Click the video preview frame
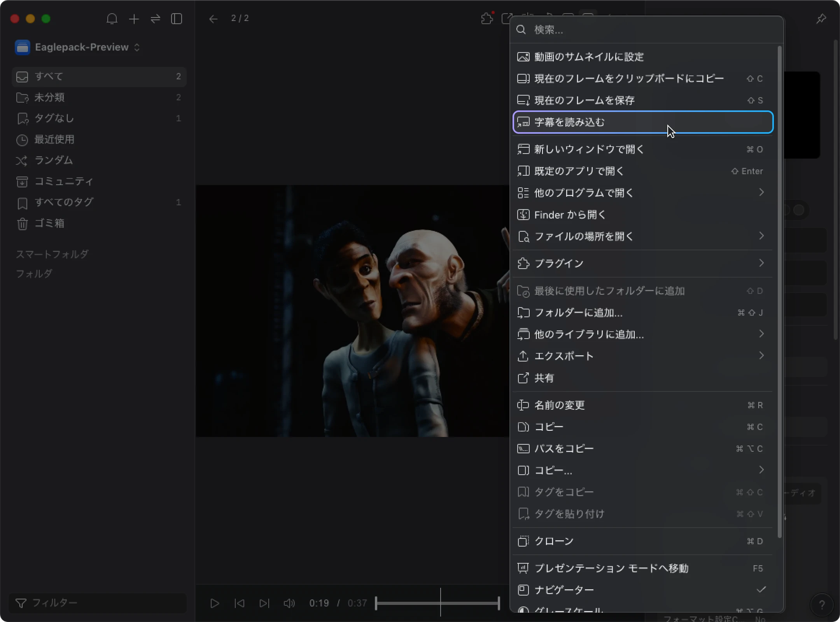 (x=352, y=311)
